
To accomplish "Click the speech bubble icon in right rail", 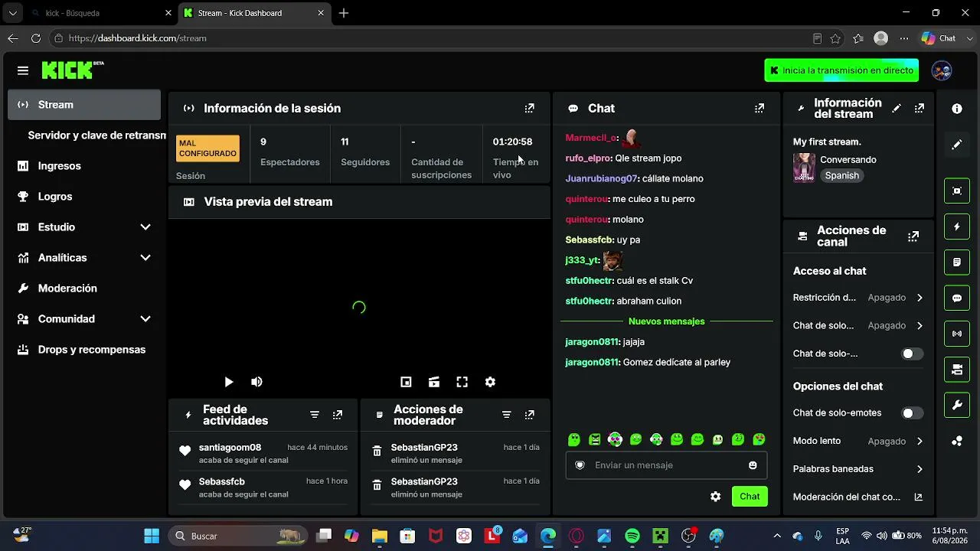I will 957,298.
